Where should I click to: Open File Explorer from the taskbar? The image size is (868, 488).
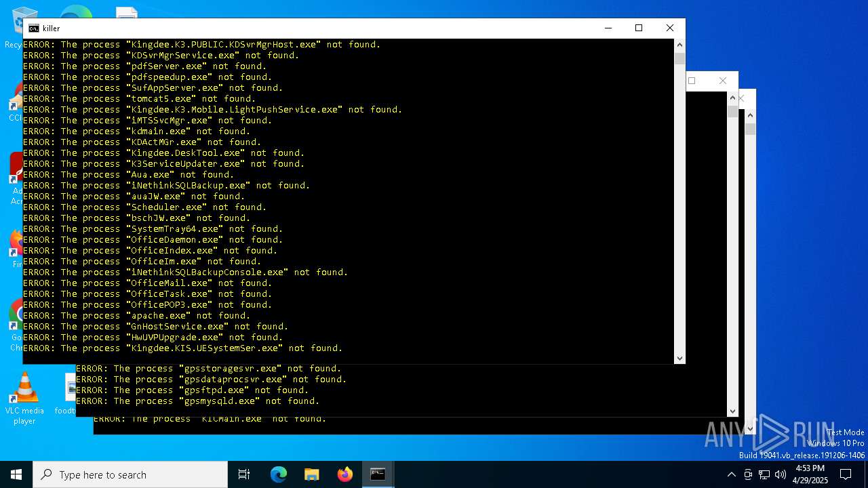tap(312, 474)
